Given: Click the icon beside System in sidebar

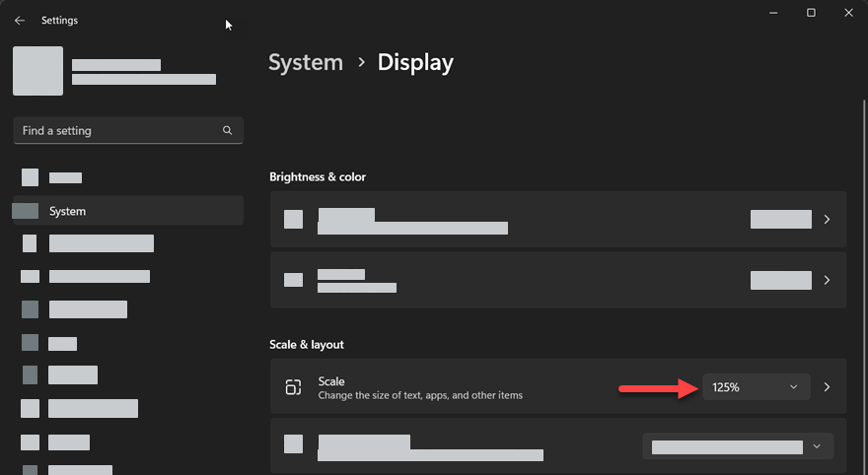Looking at the screenshot, I should tap(26, 211).
